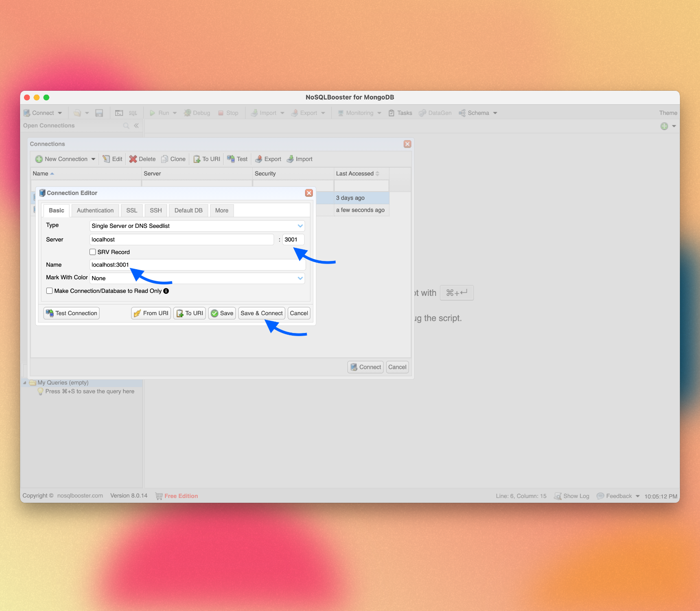The image size is (700, 611).
Task: Clone the selected connection
Action: [173, 159]
